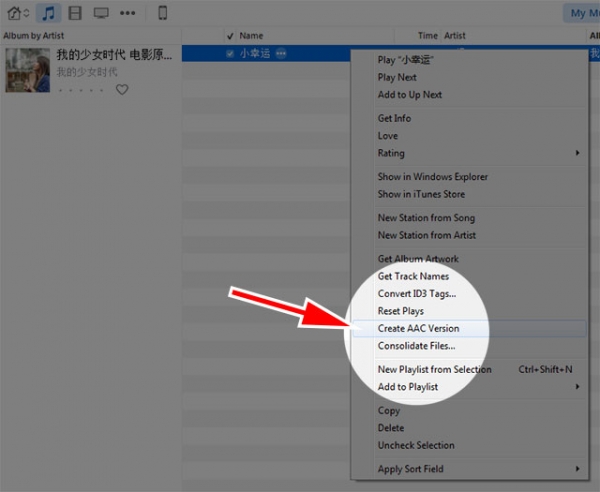Screen dimensions: 600x492
Task: Switch to the Movies library icon
Action: point(74,13)
